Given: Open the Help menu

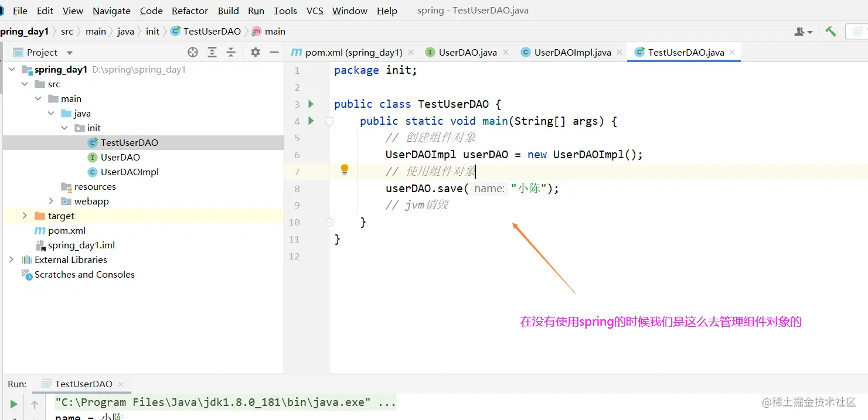Looking at the screenshot, I should click(387, 11).
